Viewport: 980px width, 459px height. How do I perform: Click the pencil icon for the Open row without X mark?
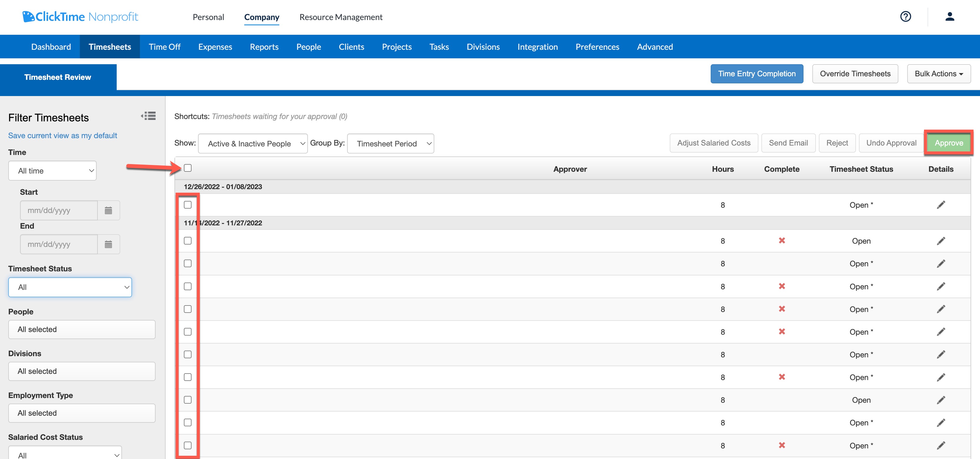941,400
